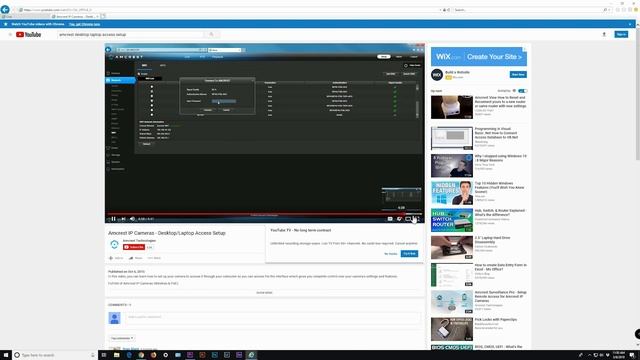Open YouTube hamburger guide menu

(x=10, y=35)
